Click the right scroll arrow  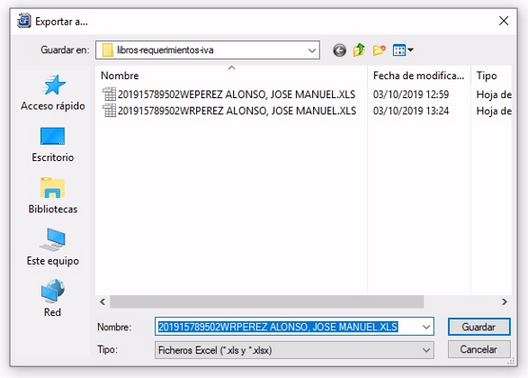[504, 302]
